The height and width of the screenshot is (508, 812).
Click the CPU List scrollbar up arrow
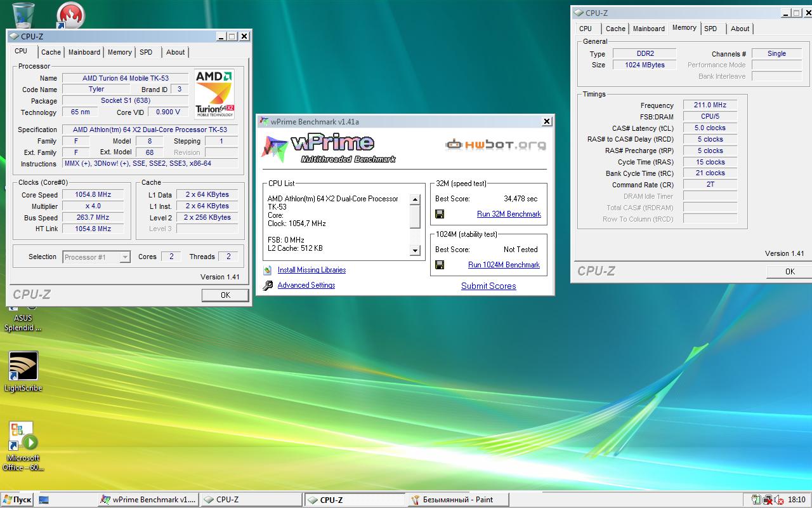point(415,199)
